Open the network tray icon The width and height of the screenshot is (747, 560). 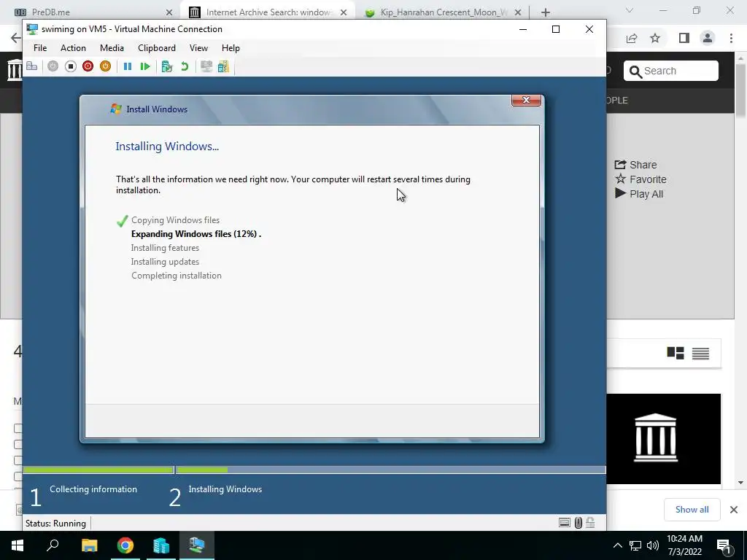point(635,545)
